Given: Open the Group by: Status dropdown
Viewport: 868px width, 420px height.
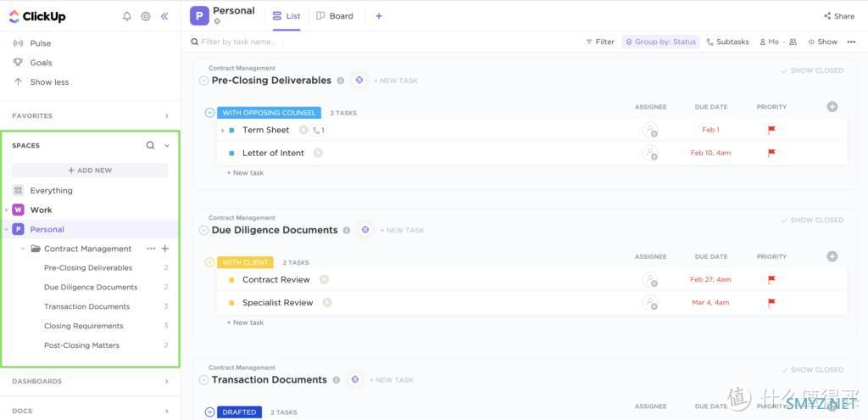Looking at the screenshot, I should 661,42.
